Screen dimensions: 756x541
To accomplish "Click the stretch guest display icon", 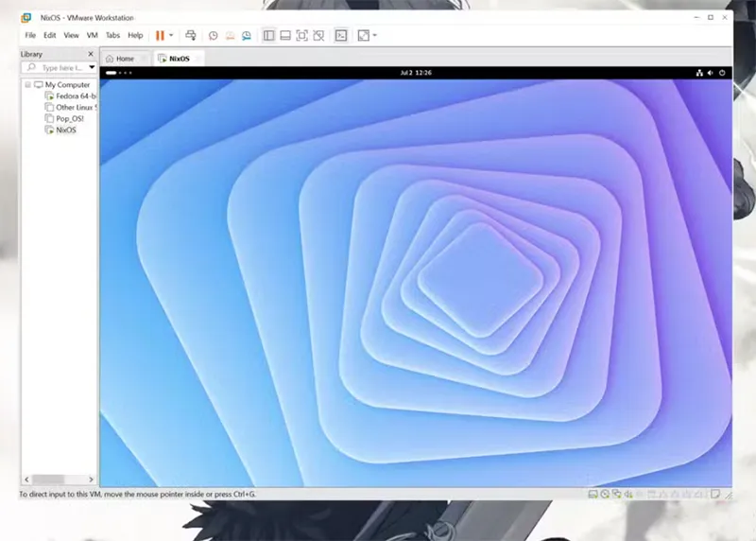I will point(364,35).
